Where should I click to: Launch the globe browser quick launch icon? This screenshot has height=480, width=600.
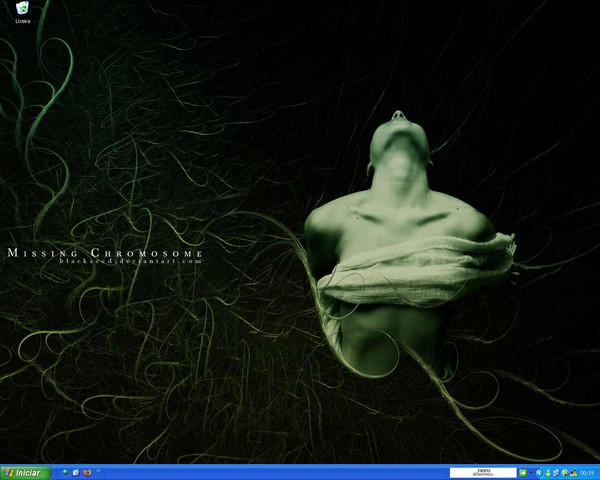click(x=65, y=473)
